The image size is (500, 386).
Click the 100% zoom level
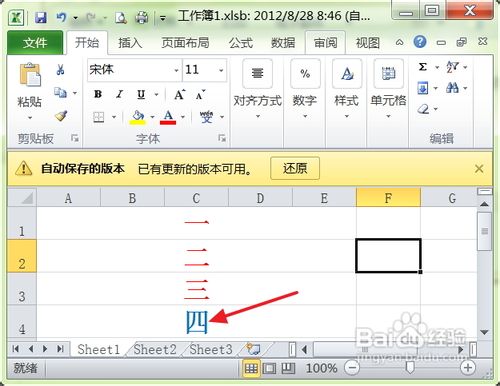tap(321, 368)
